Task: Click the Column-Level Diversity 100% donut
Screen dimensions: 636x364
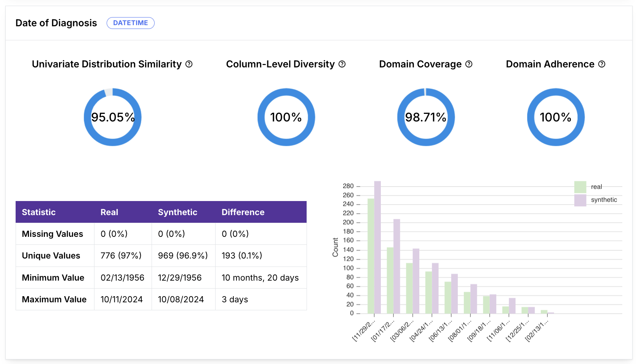Action: tap(286, 117)
